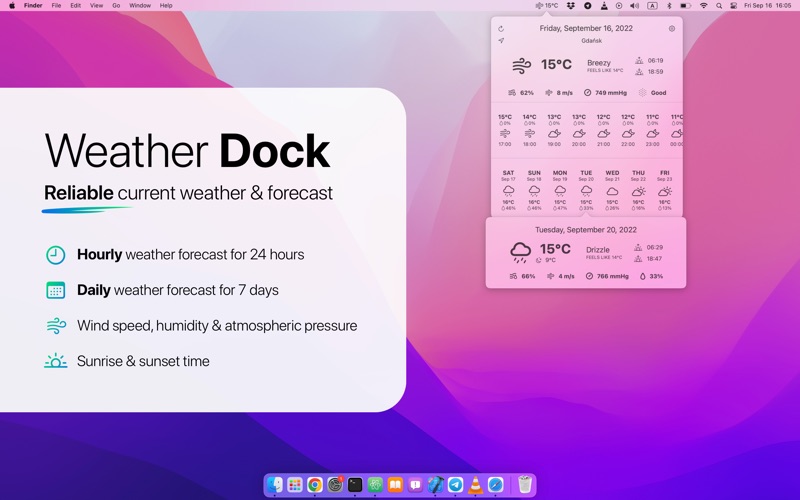The image size is (800, 500).
Task: Open the Help menu
Action: (x=166, y=6)
